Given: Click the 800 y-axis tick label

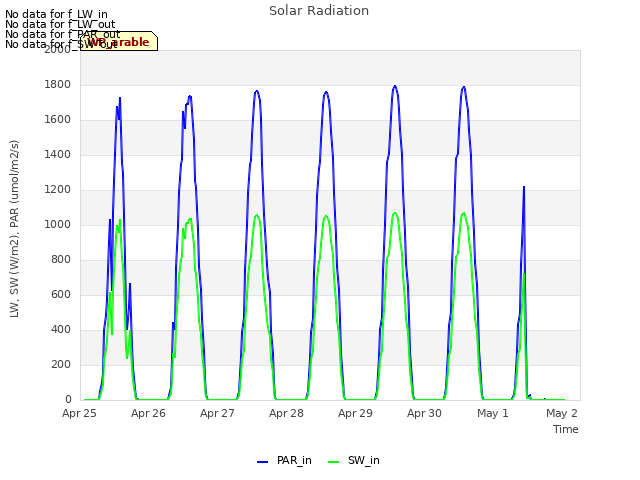Looking at the screenshot, I should (x=61, y=260).
